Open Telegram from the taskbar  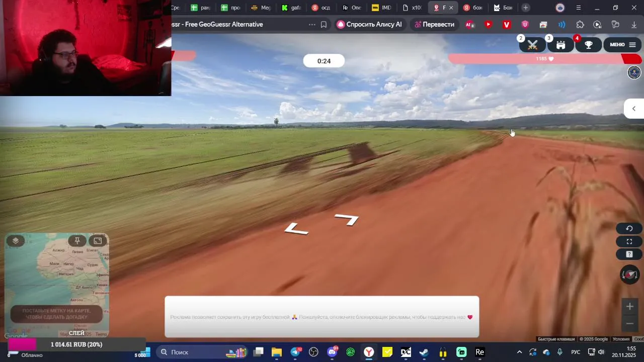tap(295, 352)
